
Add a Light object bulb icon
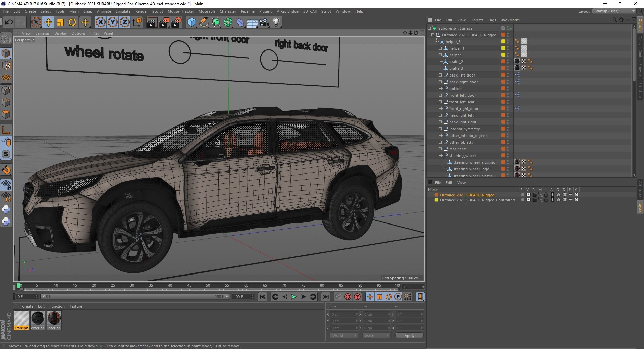click(x=276, y=22)
